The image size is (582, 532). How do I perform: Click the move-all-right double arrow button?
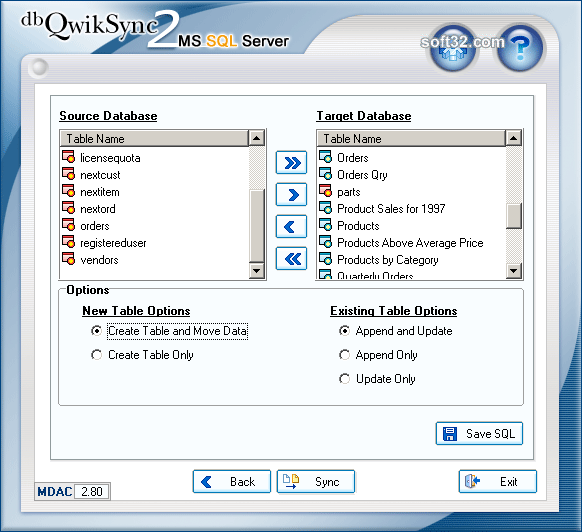[x=291, y=163]
